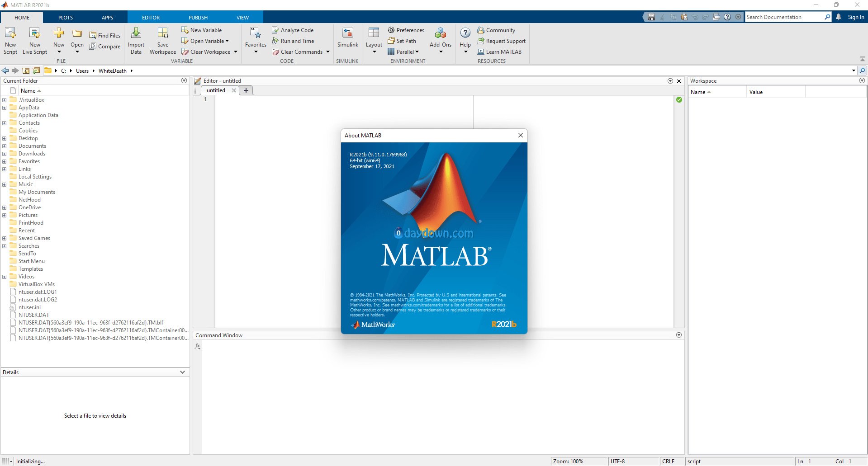This screenshot has width=868, height=466.
Task: Open the Import Data tool
Action: [x=136, y=41]
